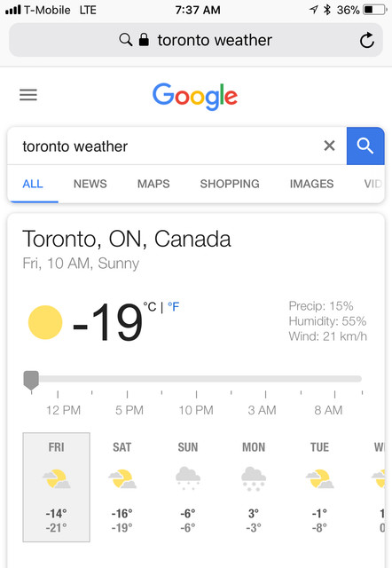Tap the magnifier icon in address bar

[x=126, y=40]
